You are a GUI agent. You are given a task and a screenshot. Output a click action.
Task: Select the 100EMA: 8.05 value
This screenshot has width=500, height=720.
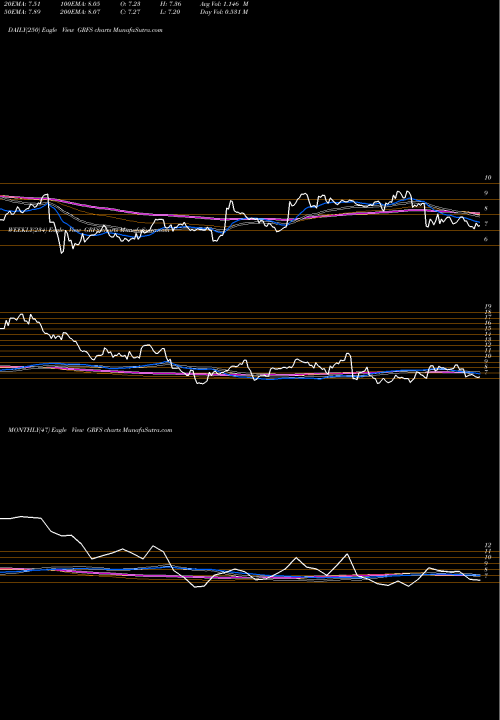coord(81,4)
